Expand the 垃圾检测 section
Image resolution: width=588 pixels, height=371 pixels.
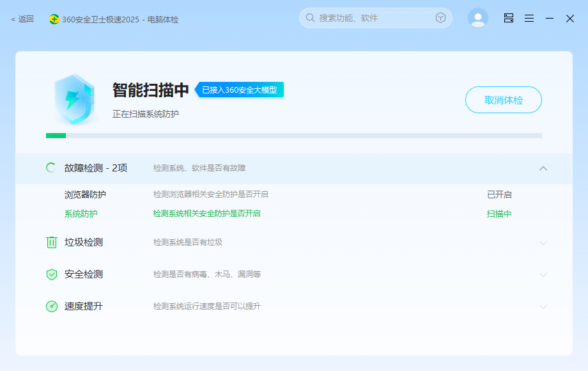pyautogui.click(x=543, y=242)
